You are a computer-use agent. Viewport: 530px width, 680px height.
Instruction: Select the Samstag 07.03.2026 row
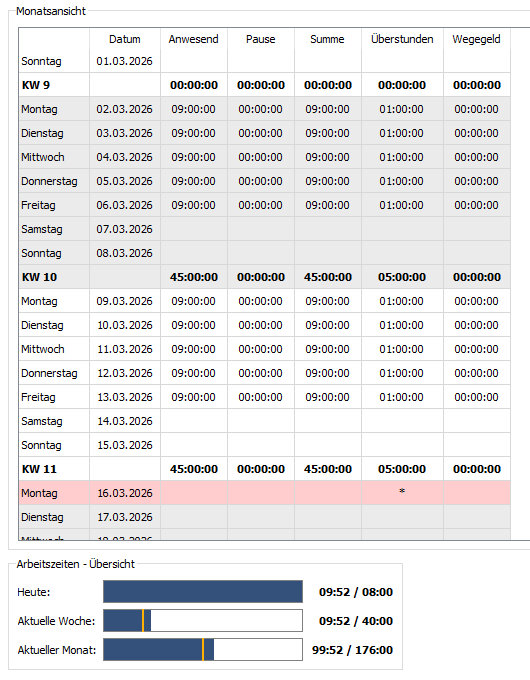point(265,229)
